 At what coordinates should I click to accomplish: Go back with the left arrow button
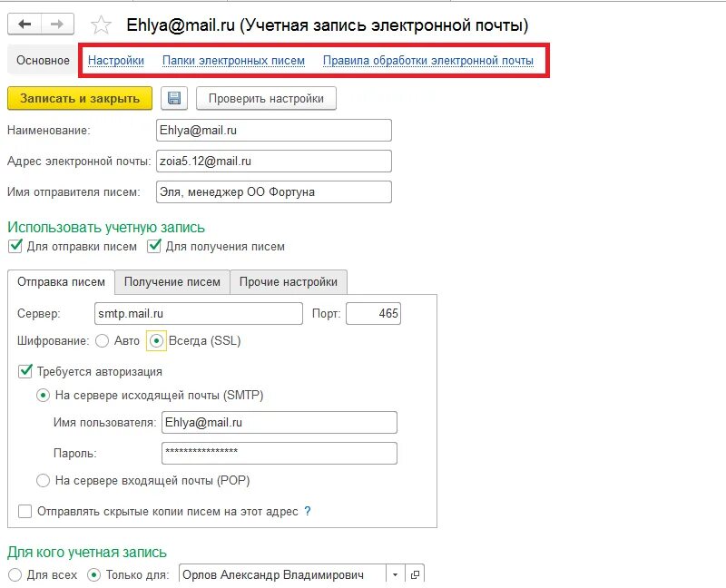coord(25,24)
